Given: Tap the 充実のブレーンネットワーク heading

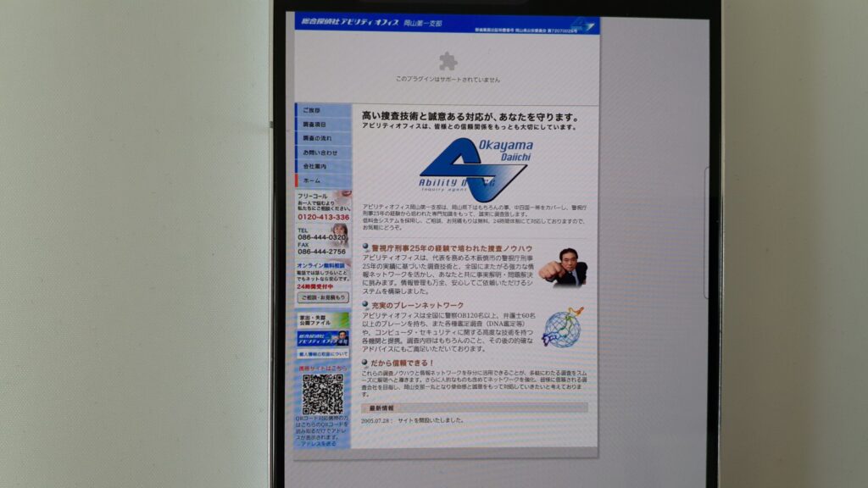Looking at the screenshot, I should click(x=417, y=305).
